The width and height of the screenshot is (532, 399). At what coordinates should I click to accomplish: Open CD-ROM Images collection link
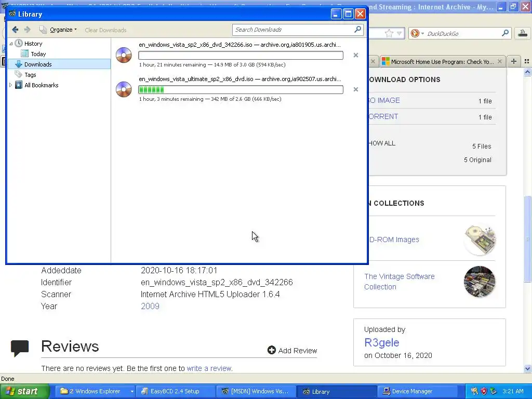click(394, 240)
